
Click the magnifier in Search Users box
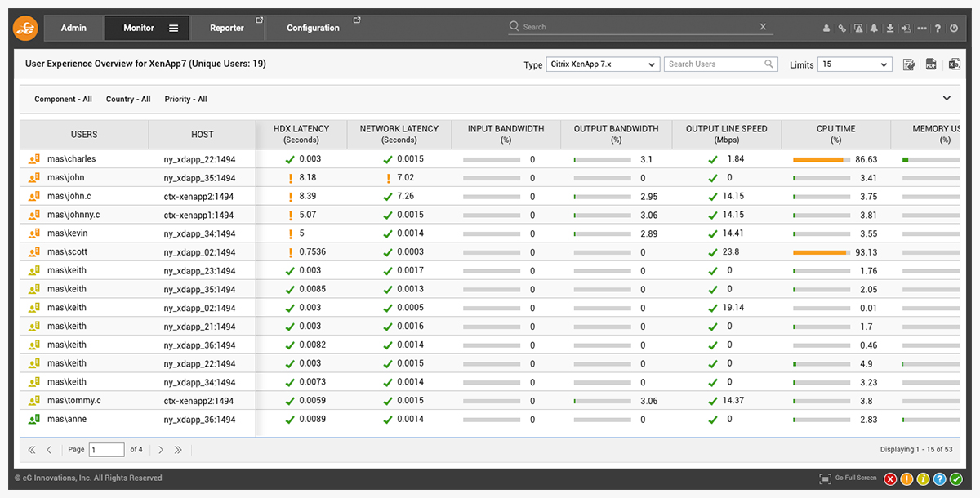(768, 64)
